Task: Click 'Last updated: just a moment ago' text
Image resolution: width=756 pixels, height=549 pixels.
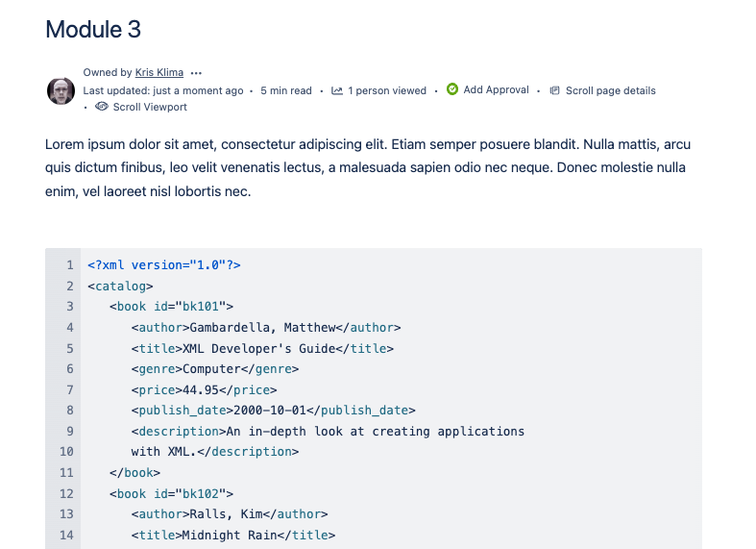Action: (x=163, y=90)
